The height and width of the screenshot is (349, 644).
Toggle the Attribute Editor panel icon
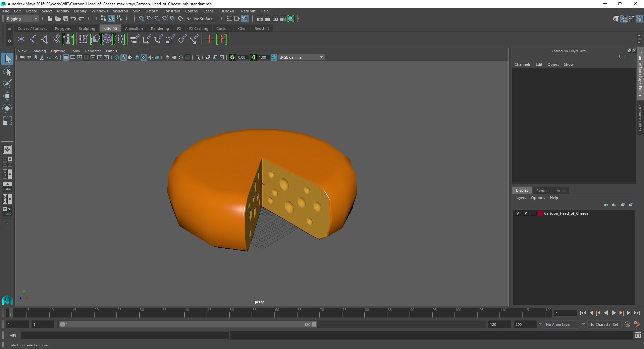(x=624, y=19)
